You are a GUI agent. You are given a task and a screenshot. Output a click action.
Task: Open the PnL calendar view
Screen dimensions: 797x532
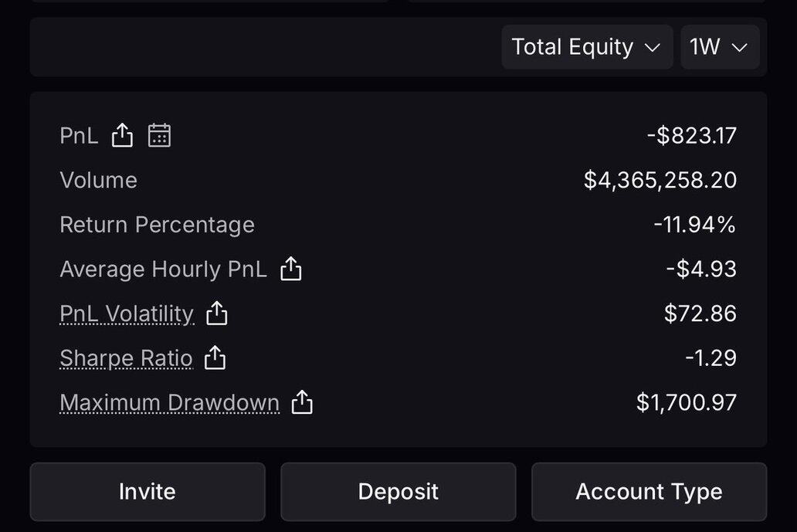(x=159, y=136)
